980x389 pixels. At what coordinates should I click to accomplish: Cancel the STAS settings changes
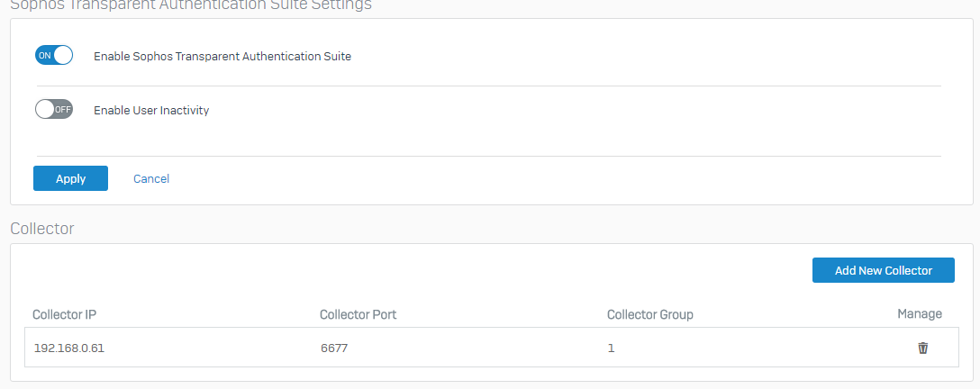point(151,178)
